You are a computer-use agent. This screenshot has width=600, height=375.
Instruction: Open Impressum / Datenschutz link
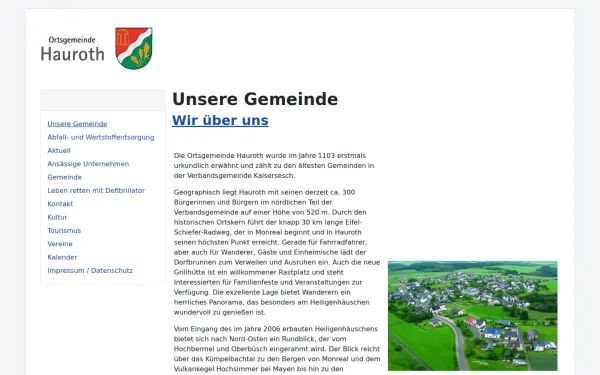pyautogui.click(x=90, y=271)
